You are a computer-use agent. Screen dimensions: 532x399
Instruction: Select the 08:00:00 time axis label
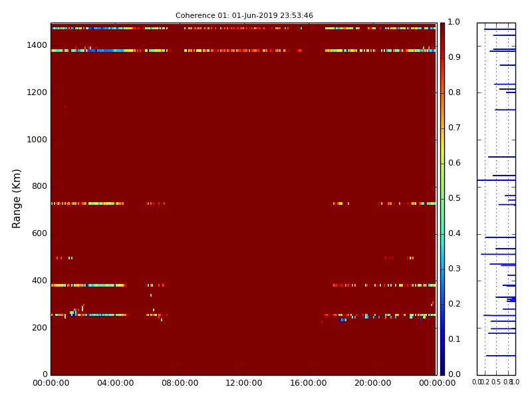click(180, 383)
